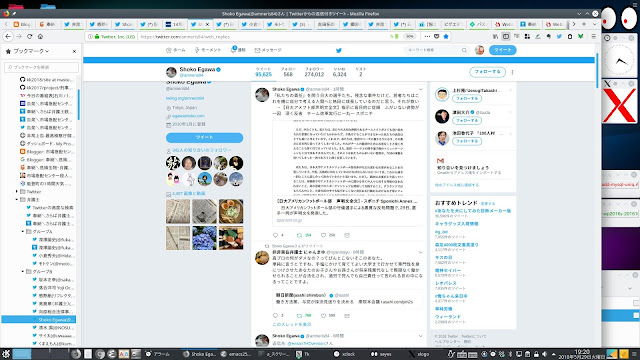
Task: Open the bookmarks sidebar switcher dropdown
Action: [31, 51]
